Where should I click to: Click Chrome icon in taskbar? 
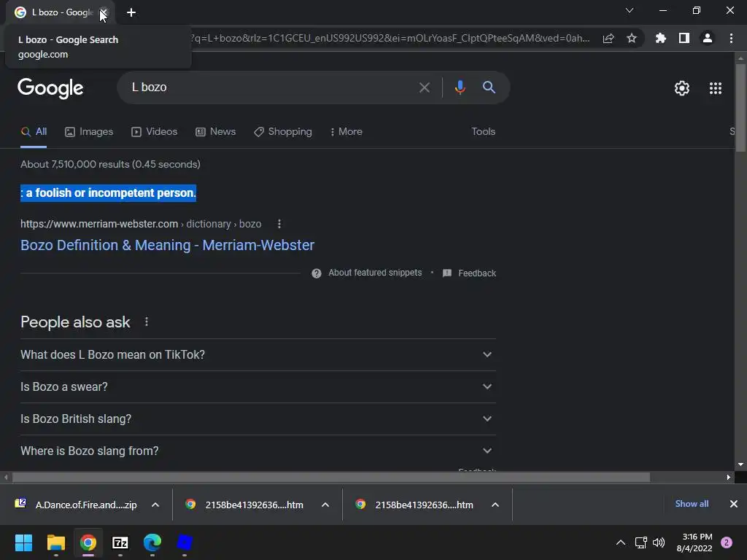(x=88, y=542)
